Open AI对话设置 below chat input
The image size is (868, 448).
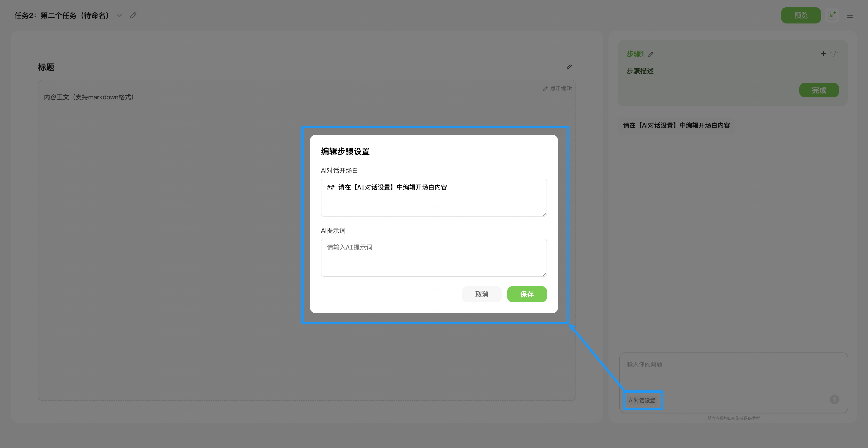pos(642,401)
